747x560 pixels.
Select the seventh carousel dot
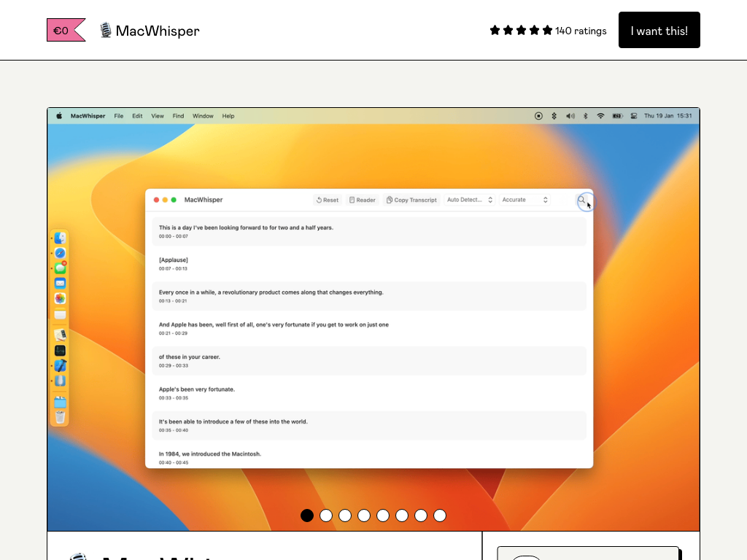point(421,516)
